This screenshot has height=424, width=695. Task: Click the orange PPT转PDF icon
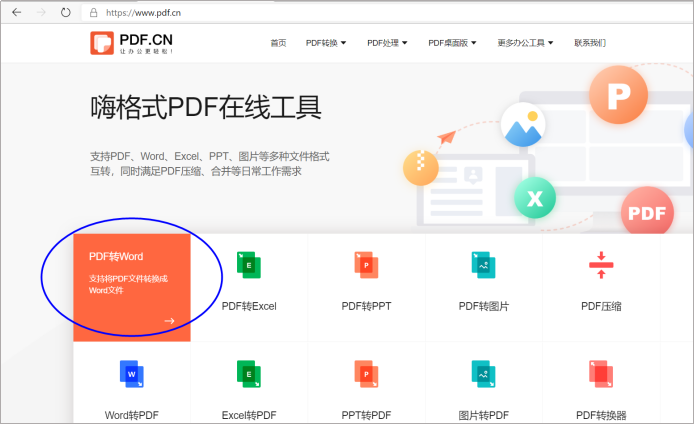[366, 374]
